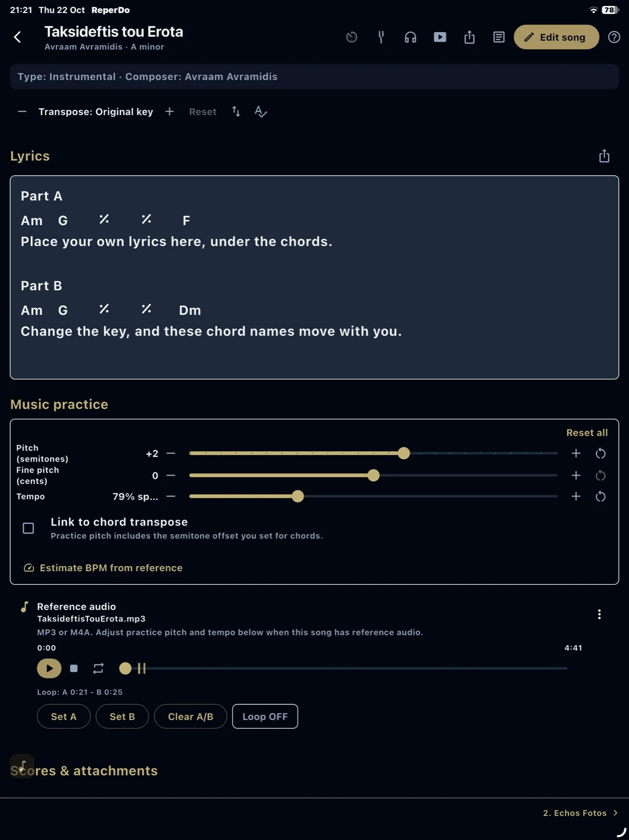Image resolution: width=629 pixels, height=840 pixels.
Task: Open the tuning fork tool
Action: (x=381, y=37)
